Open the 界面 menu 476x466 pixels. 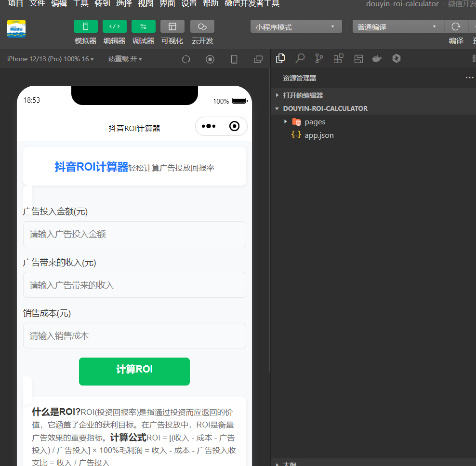(x=167, y=4)
